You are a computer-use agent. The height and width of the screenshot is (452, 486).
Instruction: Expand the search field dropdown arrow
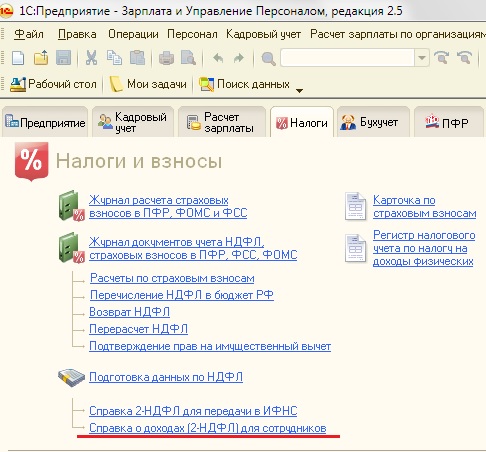(422, 58)
